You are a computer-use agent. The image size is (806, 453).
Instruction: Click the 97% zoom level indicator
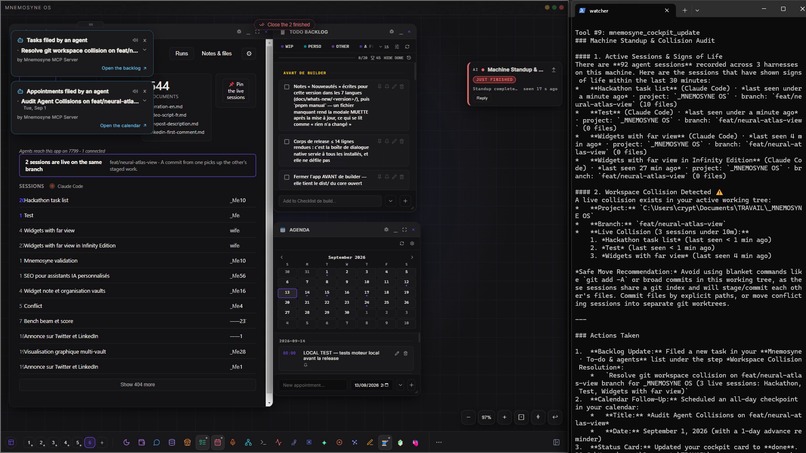tap(486, 417)
